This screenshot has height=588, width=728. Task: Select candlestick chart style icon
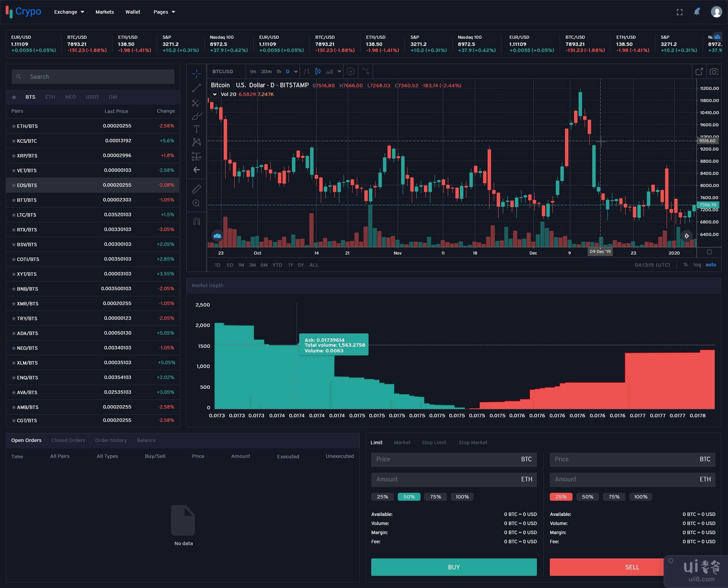318,71
